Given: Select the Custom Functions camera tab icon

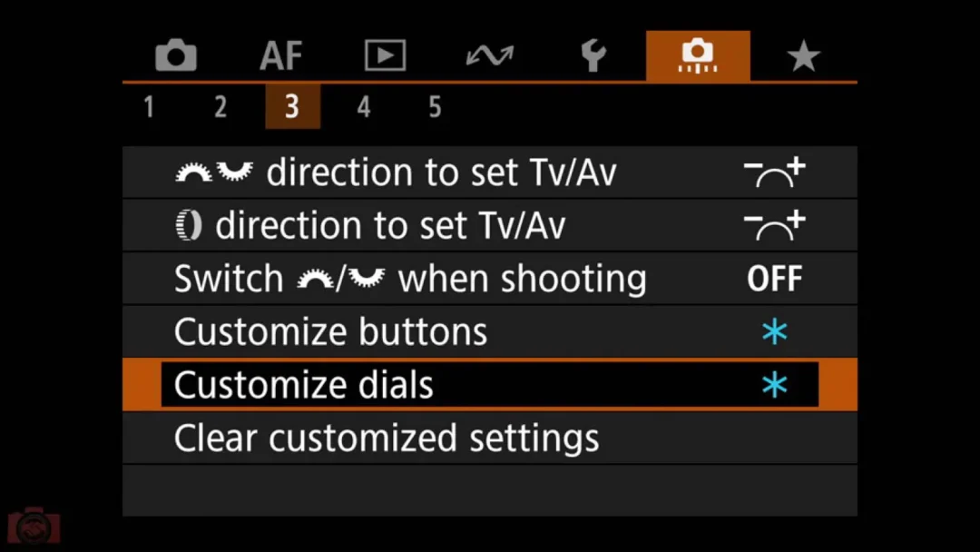Looking at the screenshot, I should click(x=698, y=55).
